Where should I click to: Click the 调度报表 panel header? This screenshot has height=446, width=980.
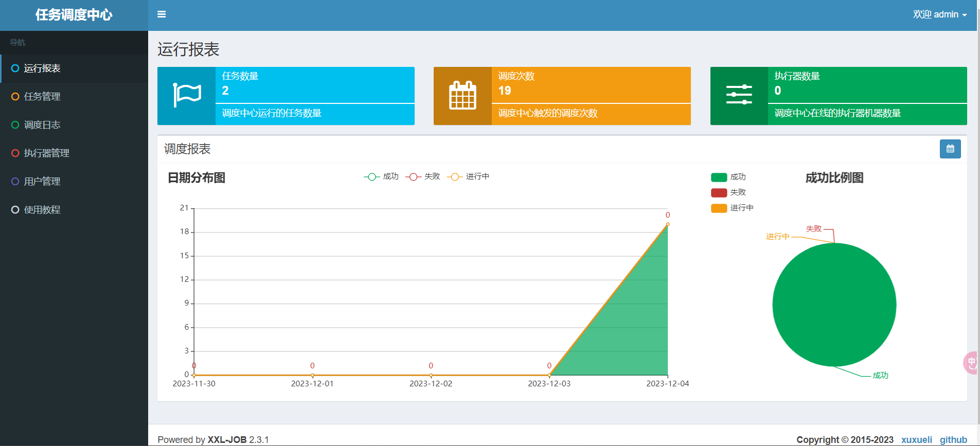tap(187, 149)
